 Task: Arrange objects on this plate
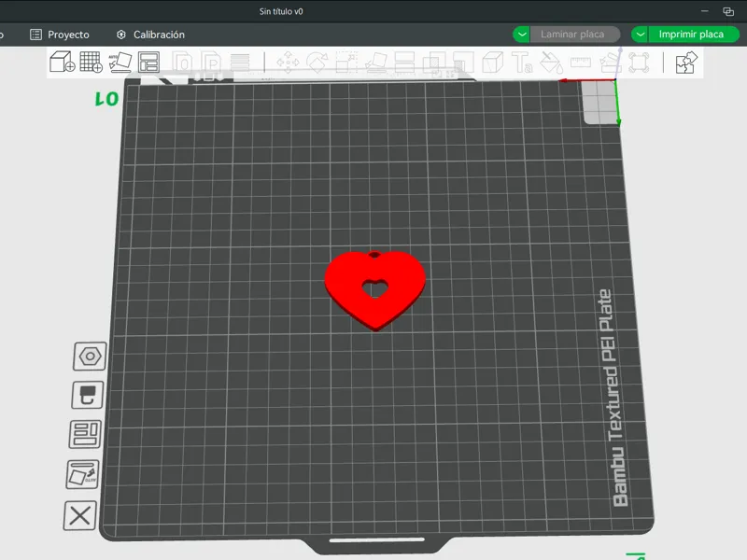coord(85,434)
